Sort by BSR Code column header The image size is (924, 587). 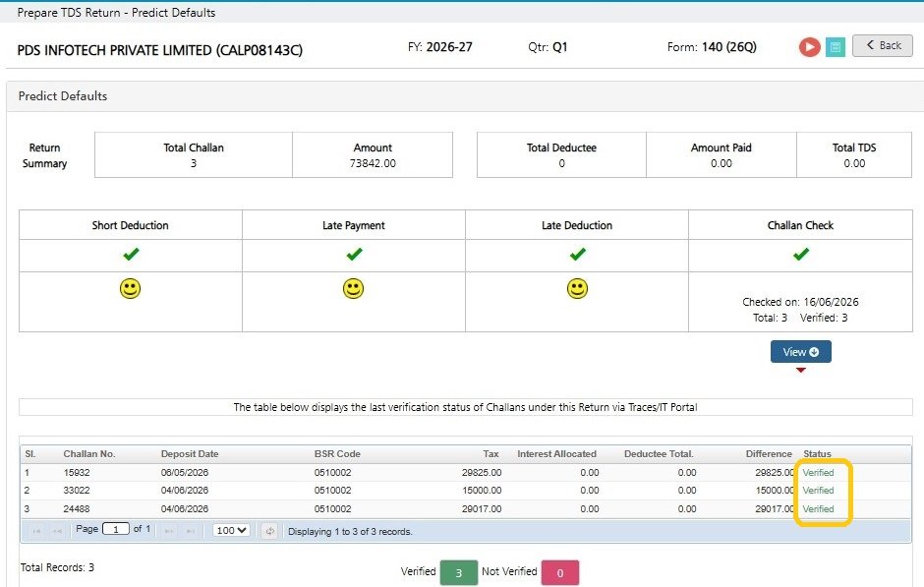pyautogui.click(x=337, y=454)
